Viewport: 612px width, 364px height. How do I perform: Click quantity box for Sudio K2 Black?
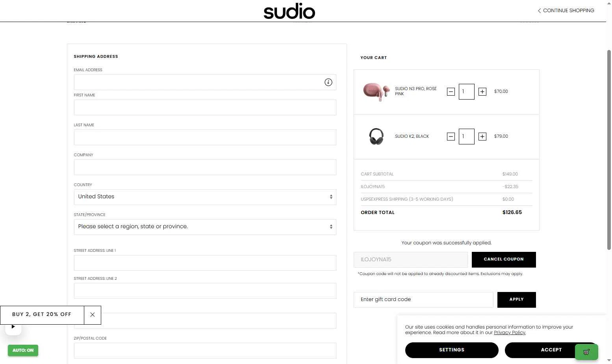(x=467, y=137)
